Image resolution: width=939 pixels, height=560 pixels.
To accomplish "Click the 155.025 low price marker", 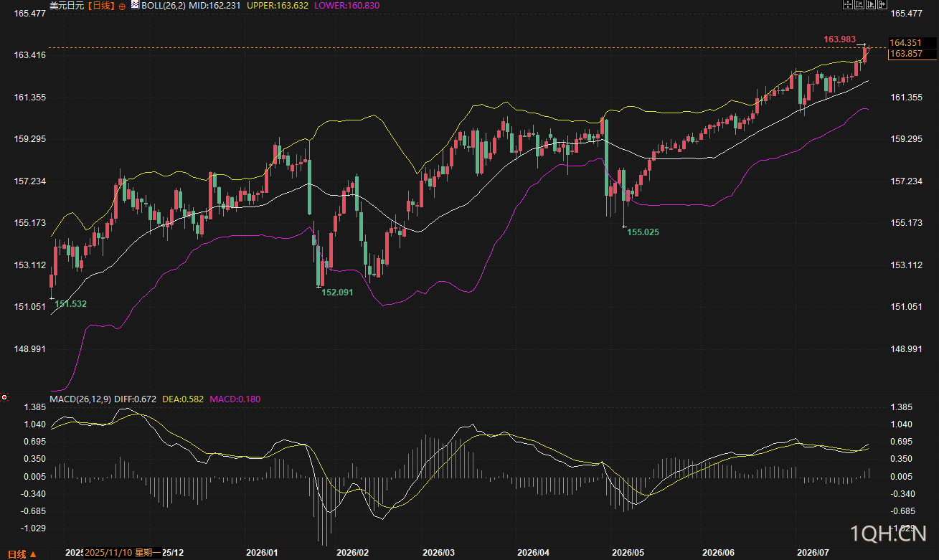I will [643, 232].
